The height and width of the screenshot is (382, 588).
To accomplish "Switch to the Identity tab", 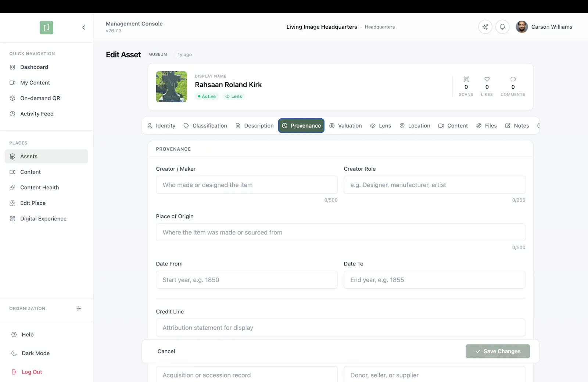I will pos(161,126).
